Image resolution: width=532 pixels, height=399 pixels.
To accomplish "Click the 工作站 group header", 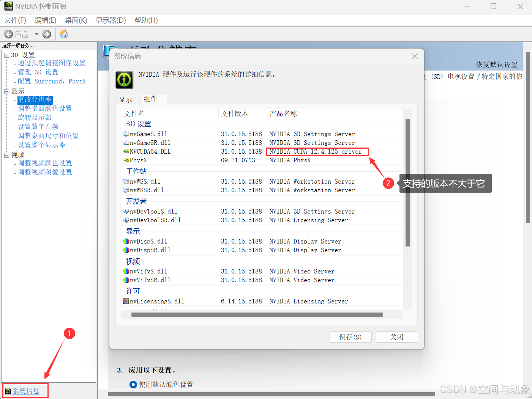I will [x=136, y=171].
